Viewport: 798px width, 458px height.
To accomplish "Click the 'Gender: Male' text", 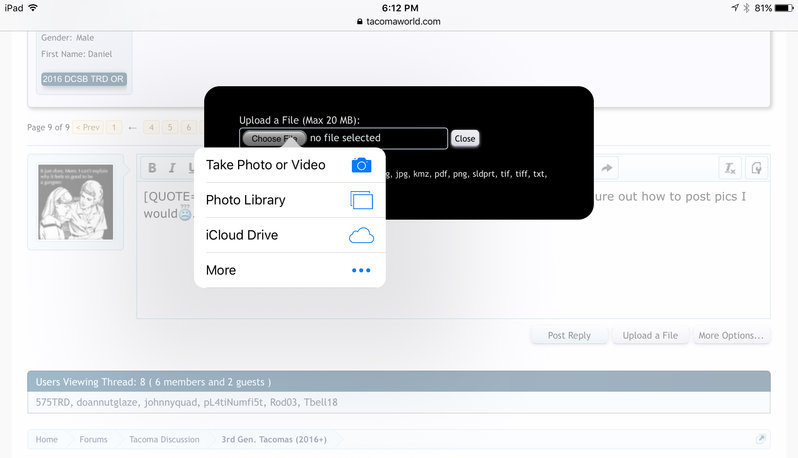I will (x=67, y=38).
